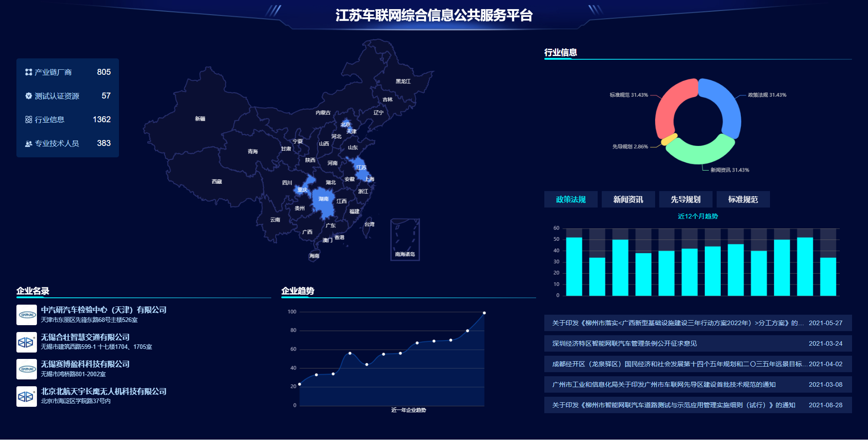
Task: Click the 行业信息 icon in stats panel
Action: tap(29, 119)
